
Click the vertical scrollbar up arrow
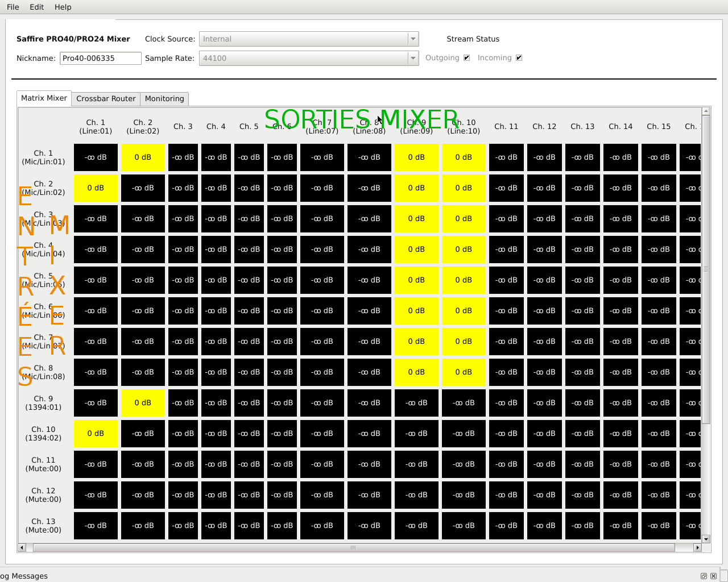click(x=706, y=111)
